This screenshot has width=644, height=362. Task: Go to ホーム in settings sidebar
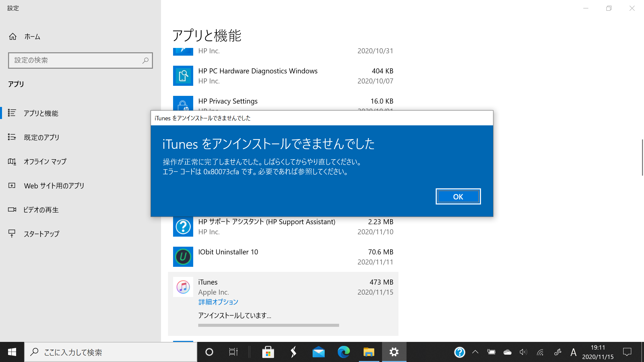pyautogui.click(x=32, y=37)
